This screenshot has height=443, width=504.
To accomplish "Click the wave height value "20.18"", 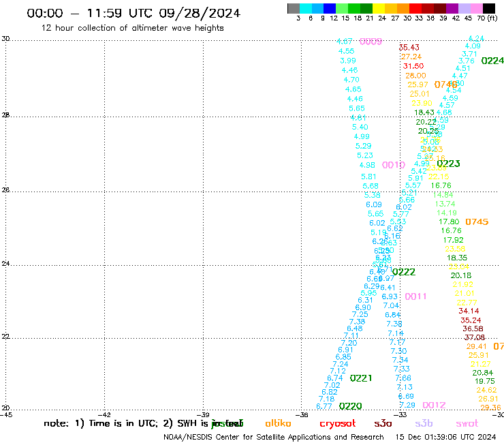I will coord(461,275).
